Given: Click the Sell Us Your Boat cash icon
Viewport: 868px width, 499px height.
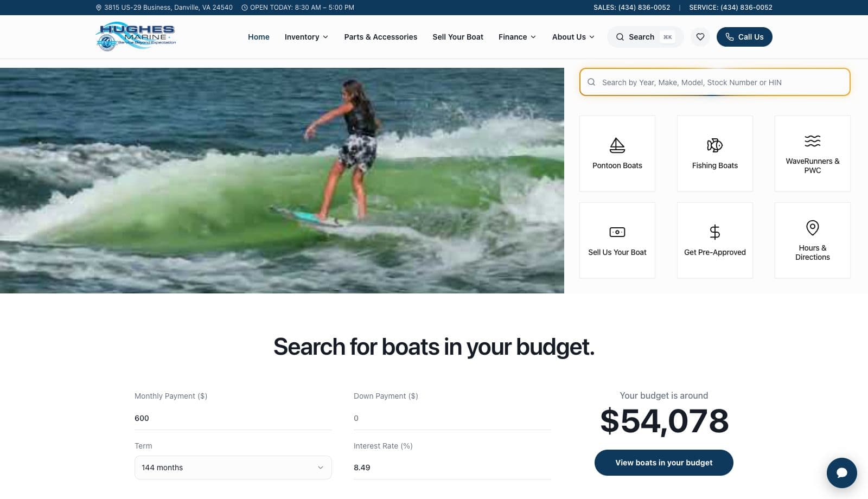Looking at the screenshot, I should [x=617, y=232].
